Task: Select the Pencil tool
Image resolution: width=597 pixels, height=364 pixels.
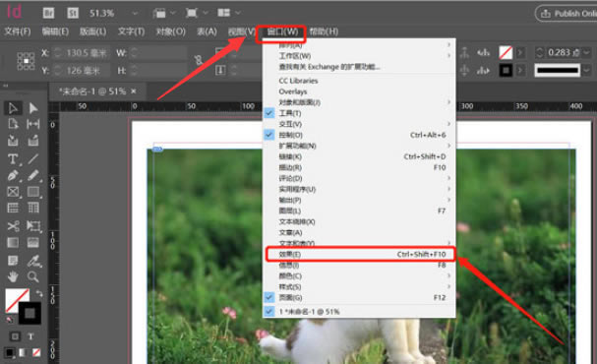Action: (33, 175)
